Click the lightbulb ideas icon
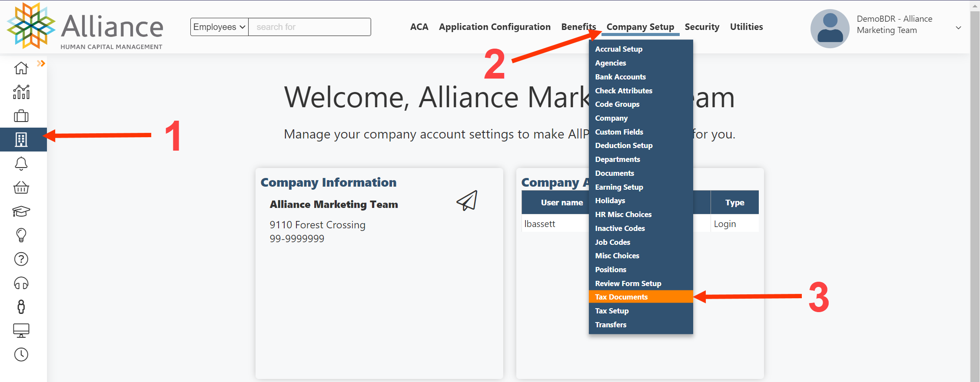Viewport: 980px width, 382px height. (x=21, y=235)
